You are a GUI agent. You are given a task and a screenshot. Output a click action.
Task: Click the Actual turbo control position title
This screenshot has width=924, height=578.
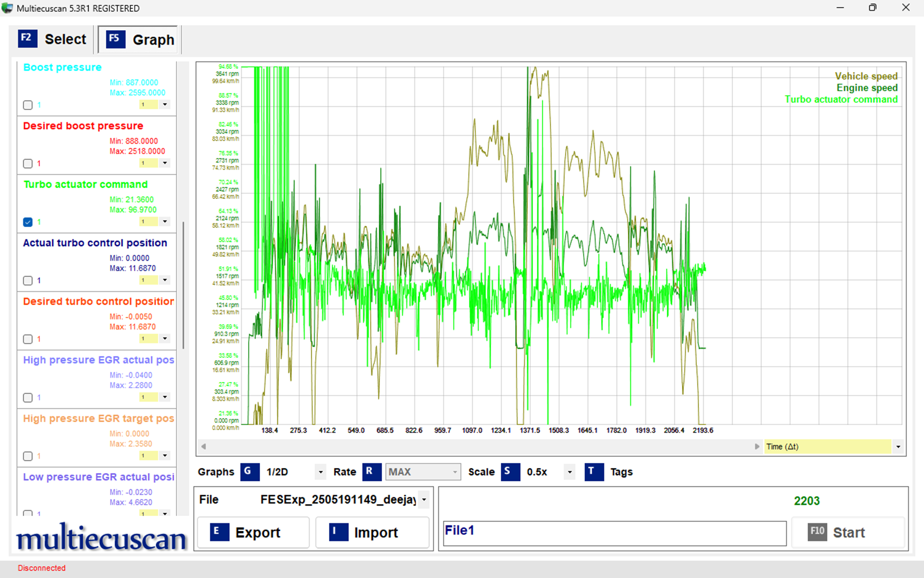point(95,243)
